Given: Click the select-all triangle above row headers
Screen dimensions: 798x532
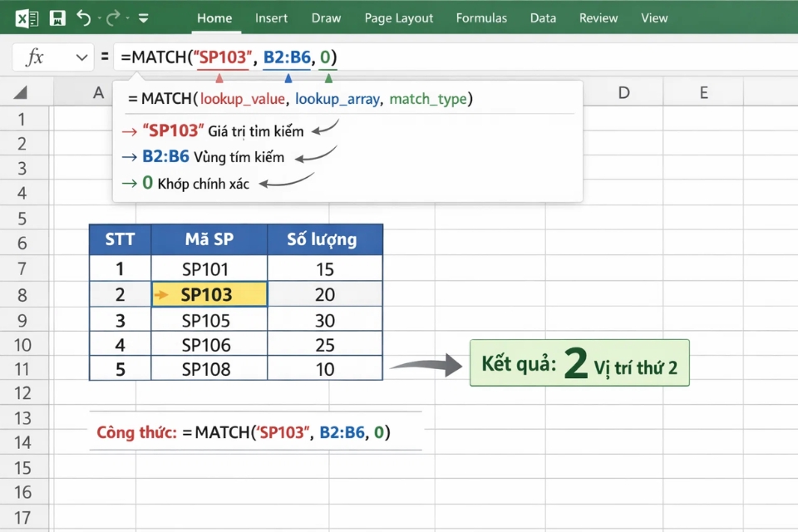Looking at the screenshot, I should pos(20,93).
